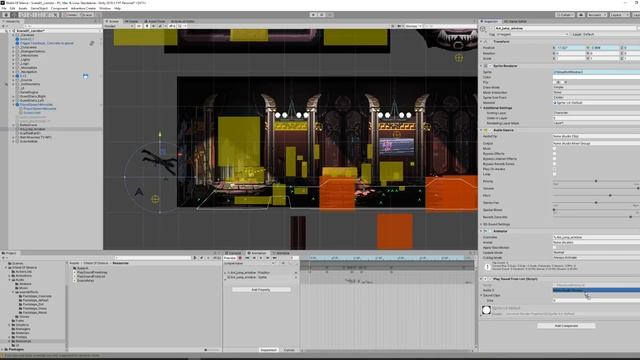Select the Inspector tab
The image size is (640, 360).
pos(489,21)
